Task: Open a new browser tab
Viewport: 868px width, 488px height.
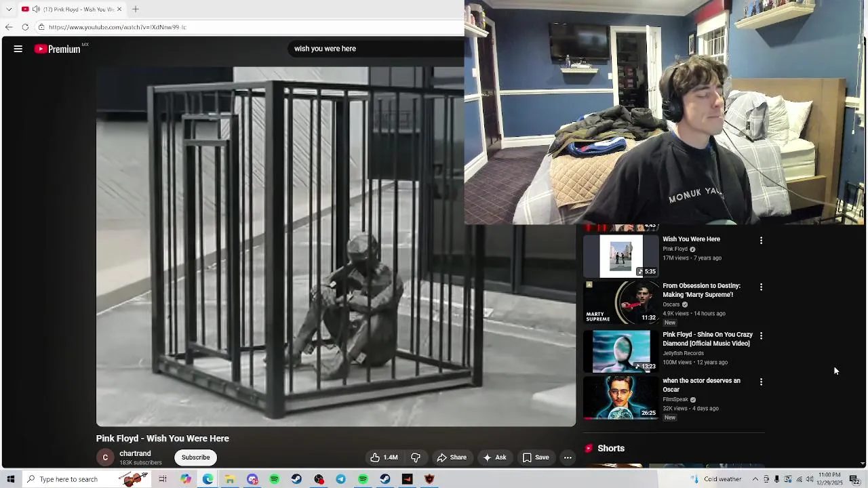Action: coord(136,9)
